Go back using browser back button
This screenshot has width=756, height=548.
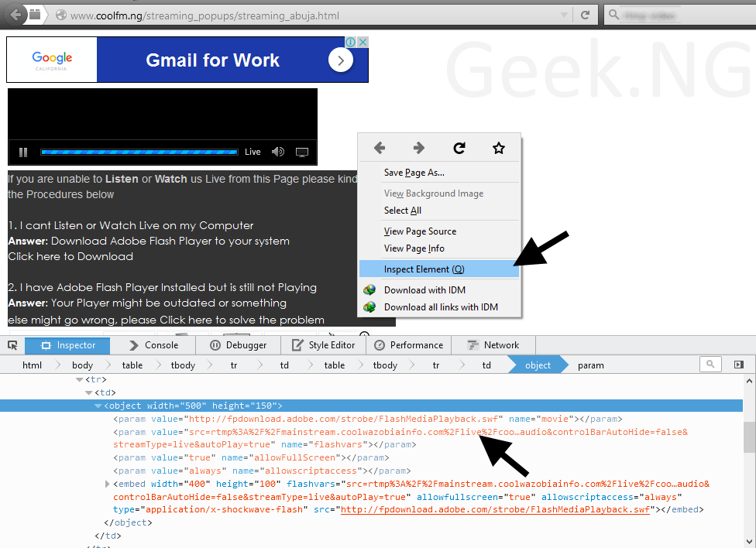16,15
